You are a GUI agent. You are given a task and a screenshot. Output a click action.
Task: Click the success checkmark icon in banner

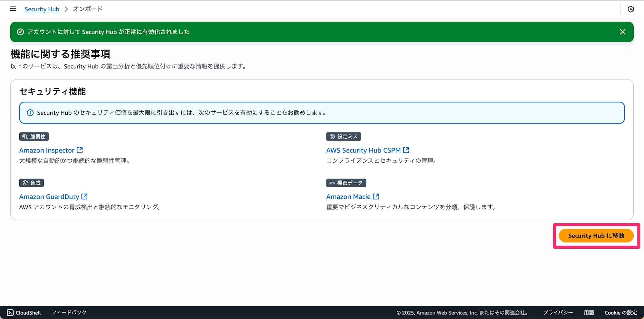[x=20, y=32]
